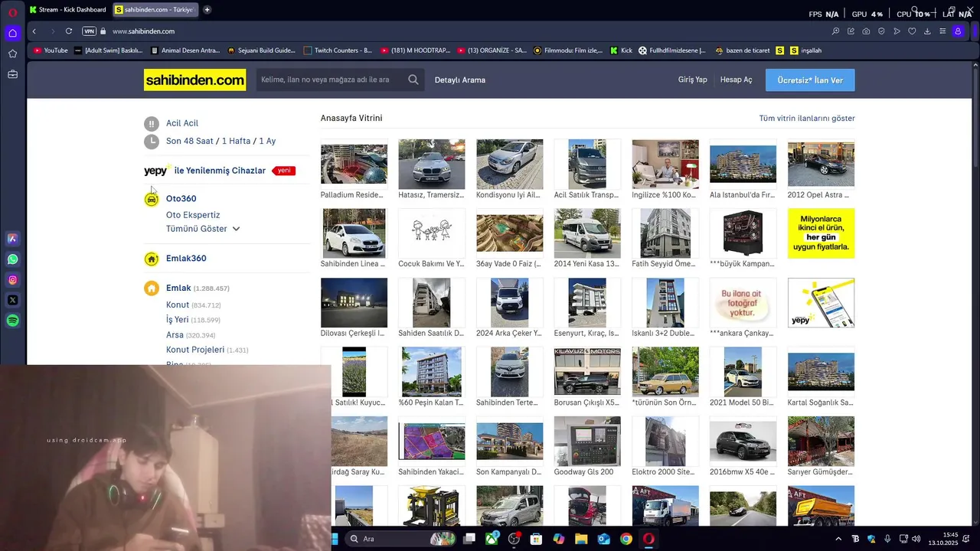Image resolution: width=980 pixels, height=551 pixels.
Task: Open the Fatih Seyyid Öme... listing thumbnail
Action: tap(665, 233)
